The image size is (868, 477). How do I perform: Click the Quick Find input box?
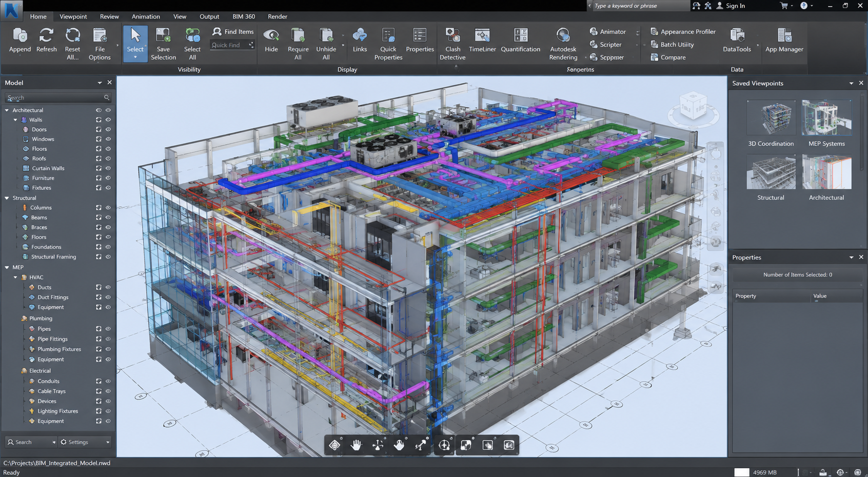[x=233, y=45]
